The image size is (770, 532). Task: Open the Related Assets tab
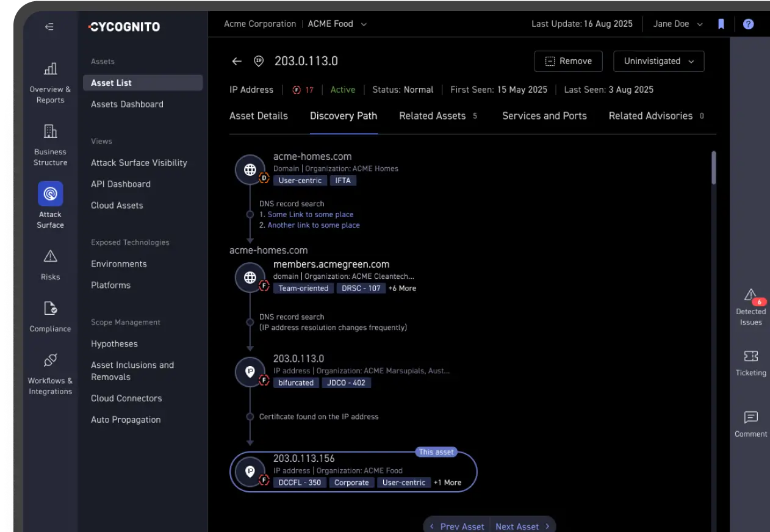coord(438,116)
